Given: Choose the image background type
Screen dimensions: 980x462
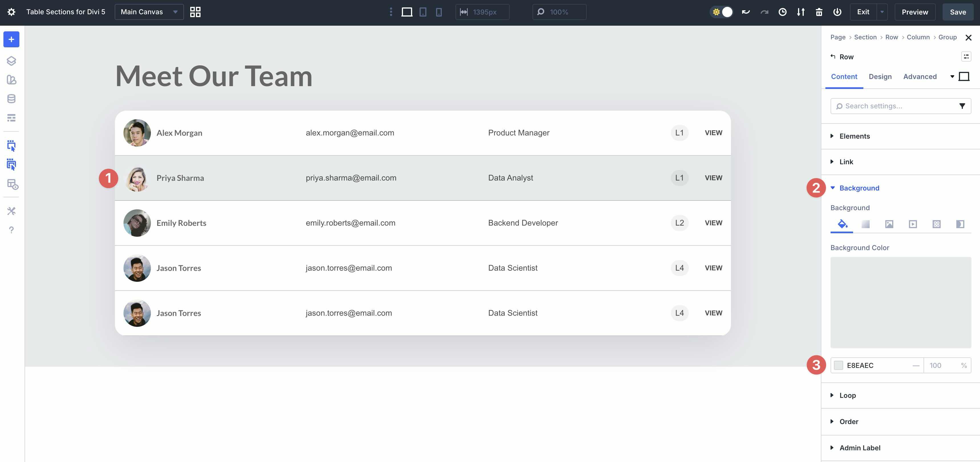Looking at the screenshot, I should click(889, 224).
